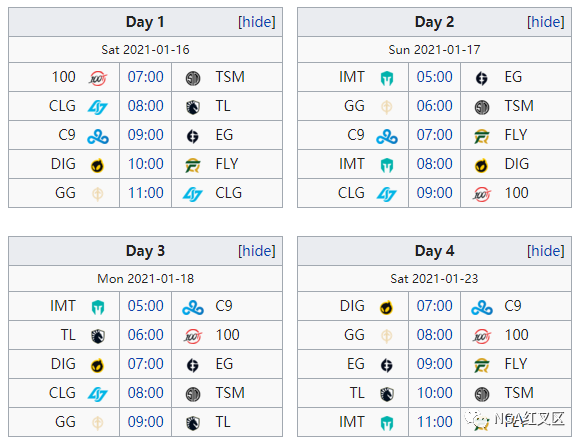Click the Evil Geniuses logo in Day 4 09:00 match
This screenshot has width=583, height=444.
coord(387,365)
